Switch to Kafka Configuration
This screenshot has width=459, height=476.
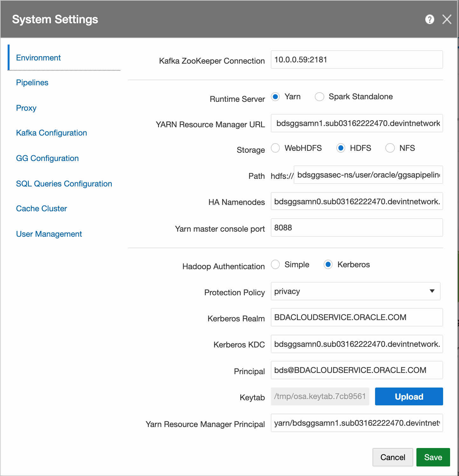pos(51,133)
